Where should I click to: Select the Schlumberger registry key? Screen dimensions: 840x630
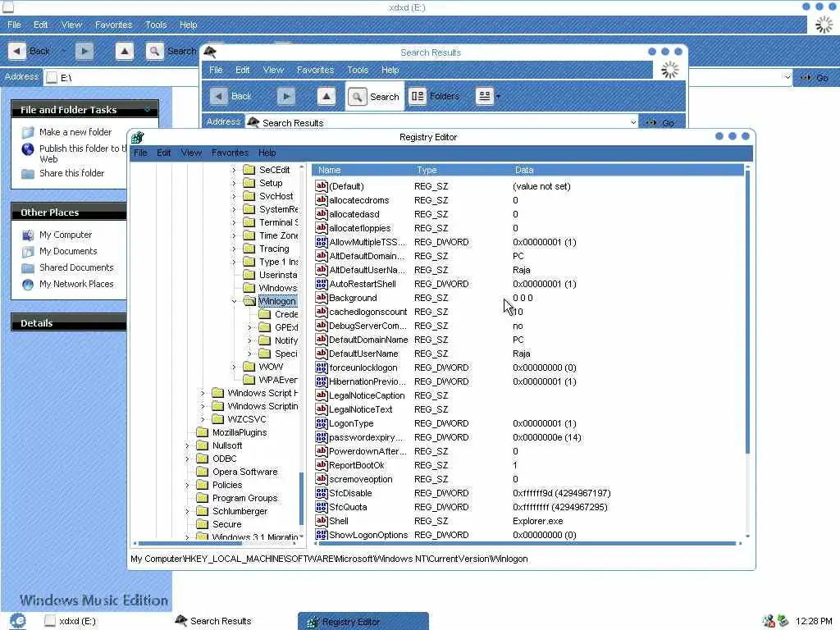click(240, 511)
